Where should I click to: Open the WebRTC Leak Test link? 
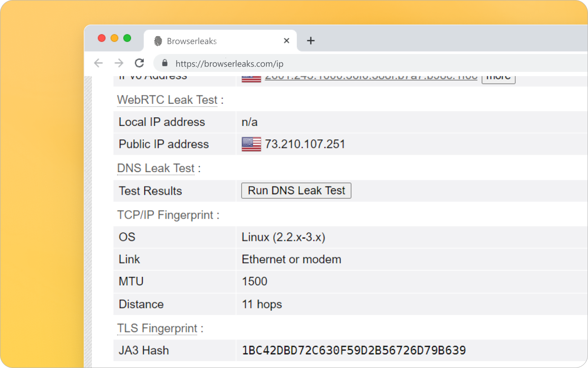(x=167, y=100)
